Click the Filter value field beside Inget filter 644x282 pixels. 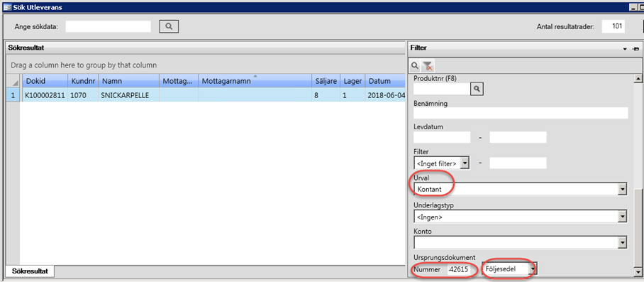[518, 163]
